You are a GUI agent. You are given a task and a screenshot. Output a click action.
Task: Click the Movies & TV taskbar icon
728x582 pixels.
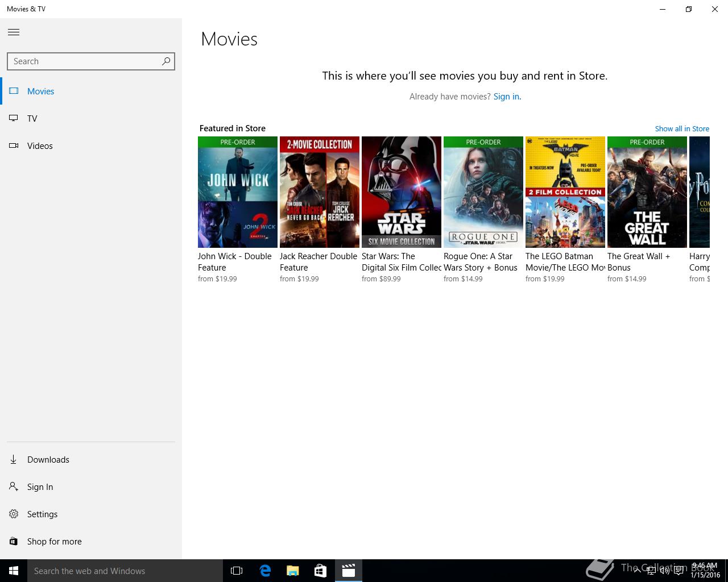348,571
